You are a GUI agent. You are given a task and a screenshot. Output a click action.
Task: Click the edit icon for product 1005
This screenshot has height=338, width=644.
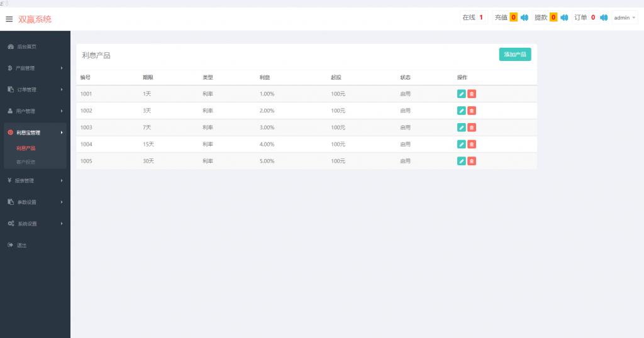(461, 161)
